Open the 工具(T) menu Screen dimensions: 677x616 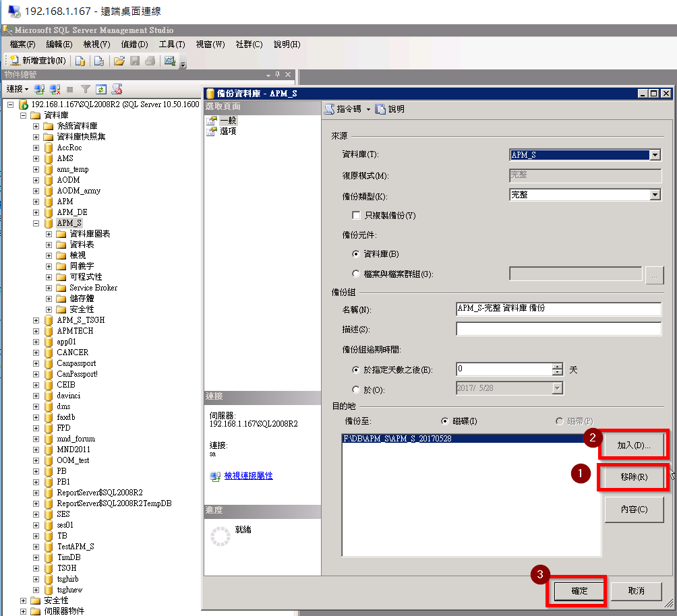tap(172, 44)
